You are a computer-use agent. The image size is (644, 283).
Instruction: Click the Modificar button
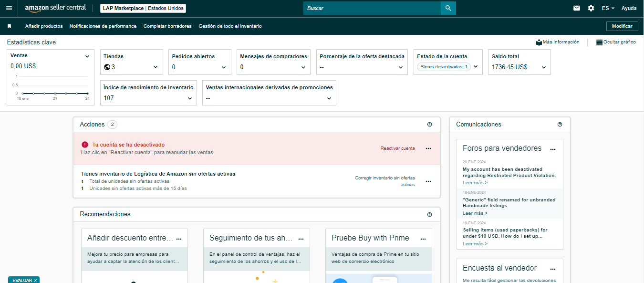[622, 26]
